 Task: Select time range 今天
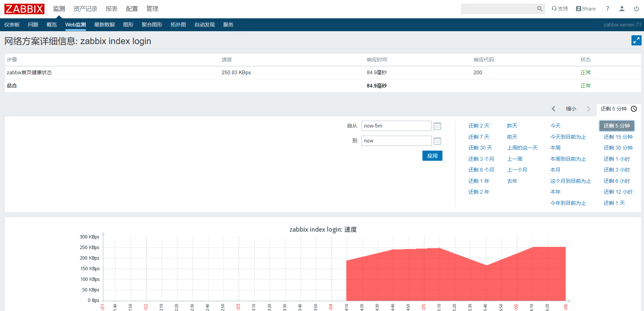[555, 126]
